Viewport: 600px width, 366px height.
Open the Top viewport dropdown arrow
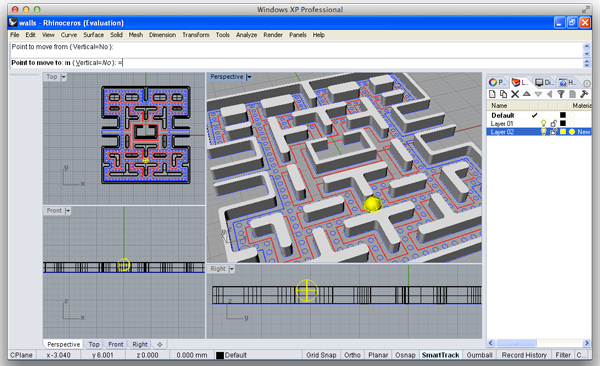[64, 77]
